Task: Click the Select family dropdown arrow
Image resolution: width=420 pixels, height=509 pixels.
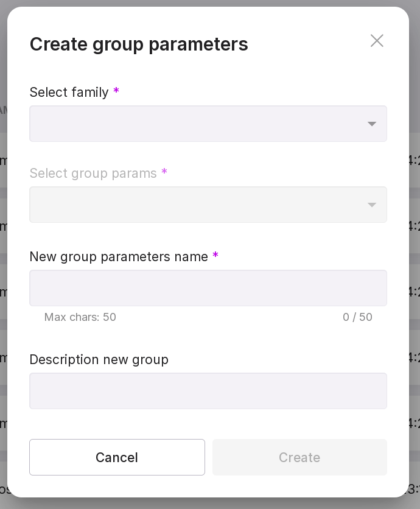Action: (372, 124)
